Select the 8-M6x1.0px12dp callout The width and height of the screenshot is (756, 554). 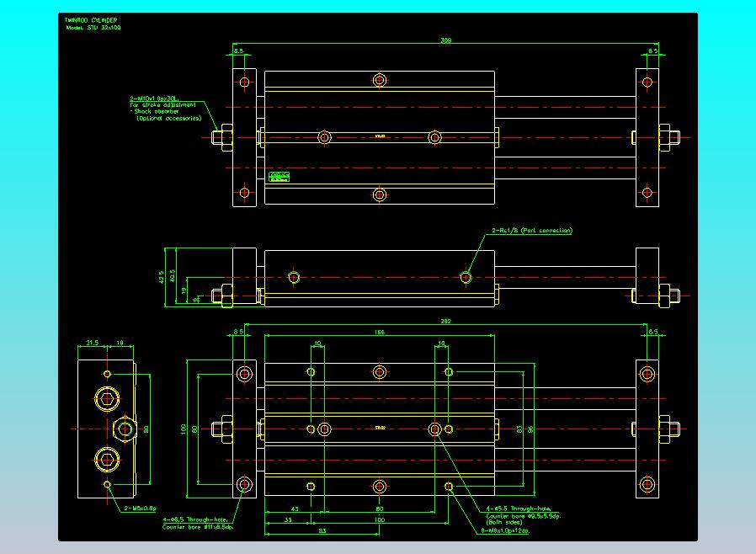(x=505, y=531)
